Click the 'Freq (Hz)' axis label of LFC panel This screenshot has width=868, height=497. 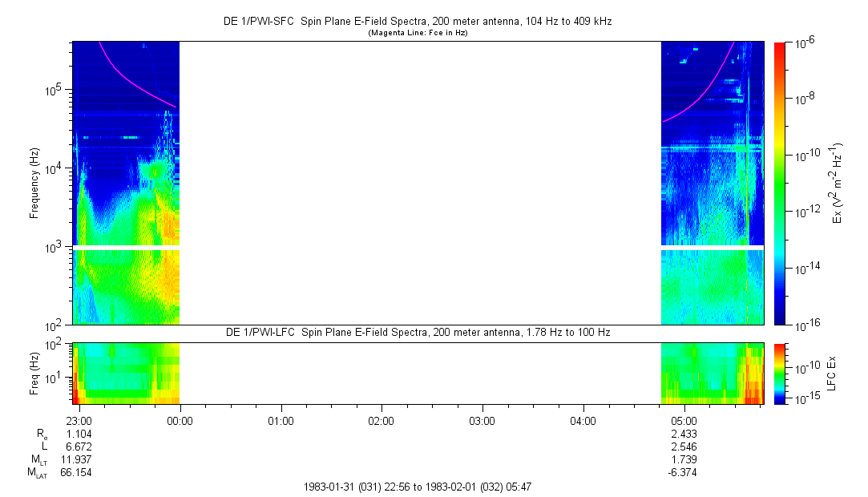pyautogui.click(x=35, y=373)
